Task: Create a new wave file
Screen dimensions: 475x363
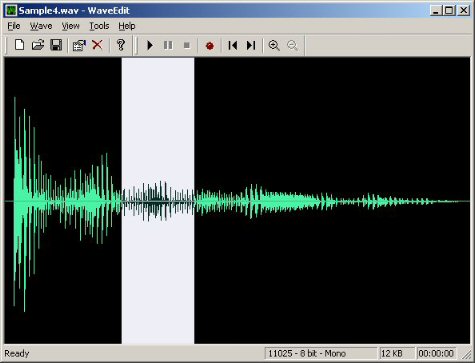Action: point(19,45)
